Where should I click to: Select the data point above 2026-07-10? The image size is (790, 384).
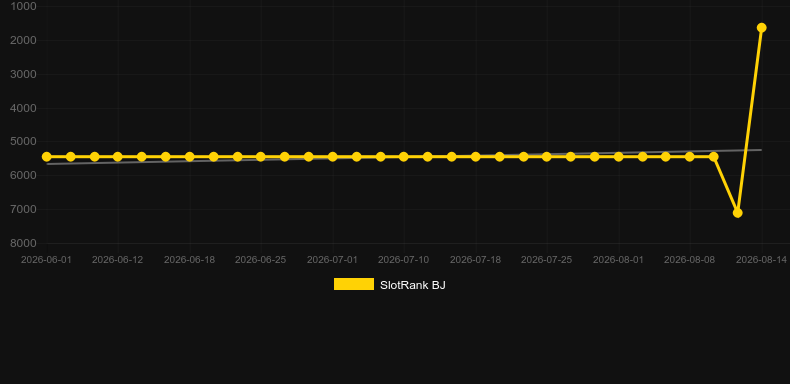tap(404, 157)
